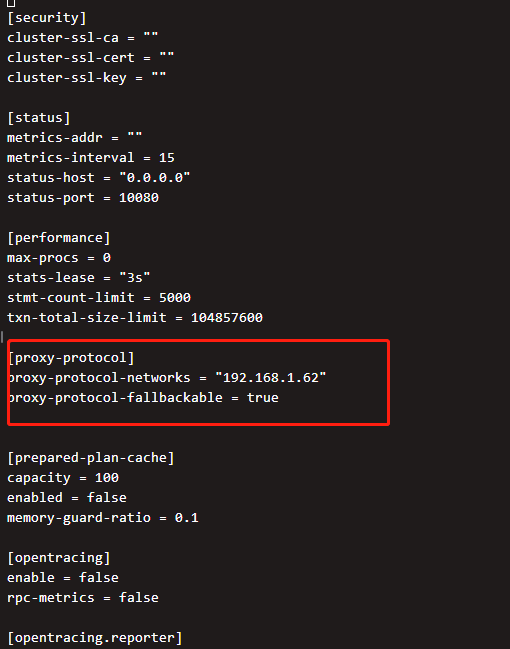
Task: Click the txn-total-size-limit value 104857600
Action: (x=226, y=317)
